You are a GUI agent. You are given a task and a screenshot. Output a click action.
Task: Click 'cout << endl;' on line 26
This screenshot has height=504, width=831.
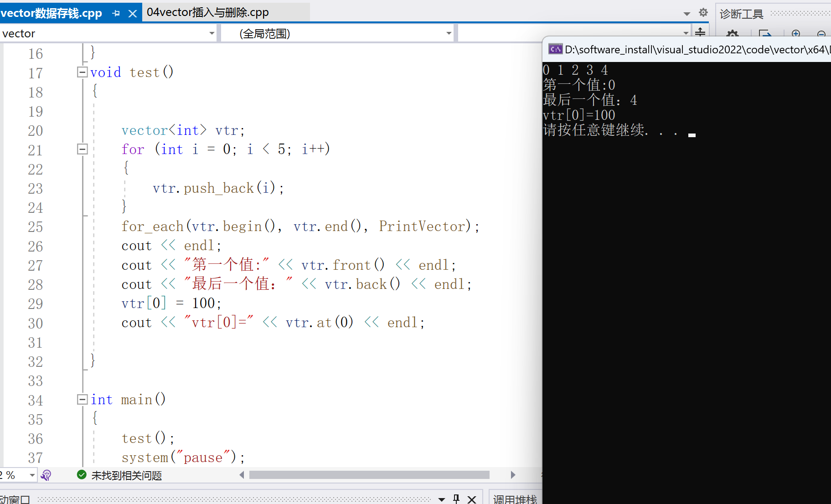(171, 246)
